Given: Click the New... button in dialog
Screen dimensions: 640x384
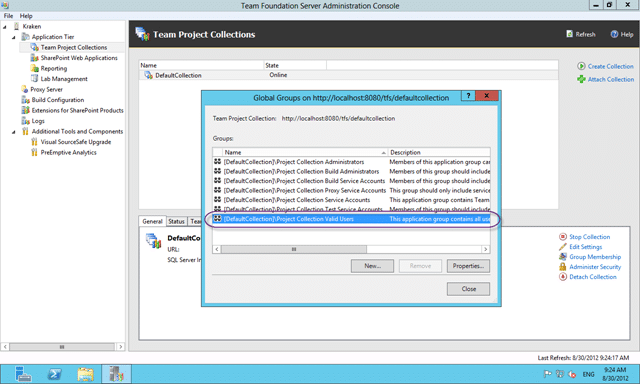Looking at the screenshot, I should (x=372, y=266).
